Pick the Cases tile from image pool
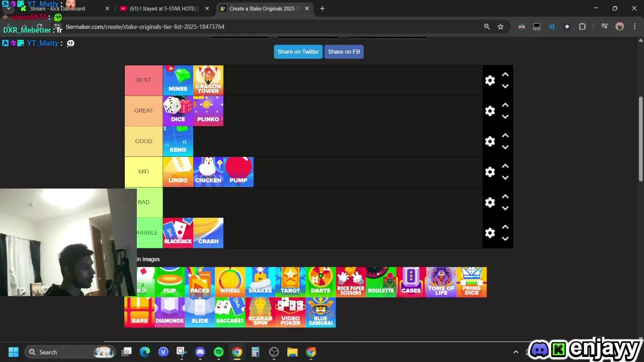 coord(411,282)
